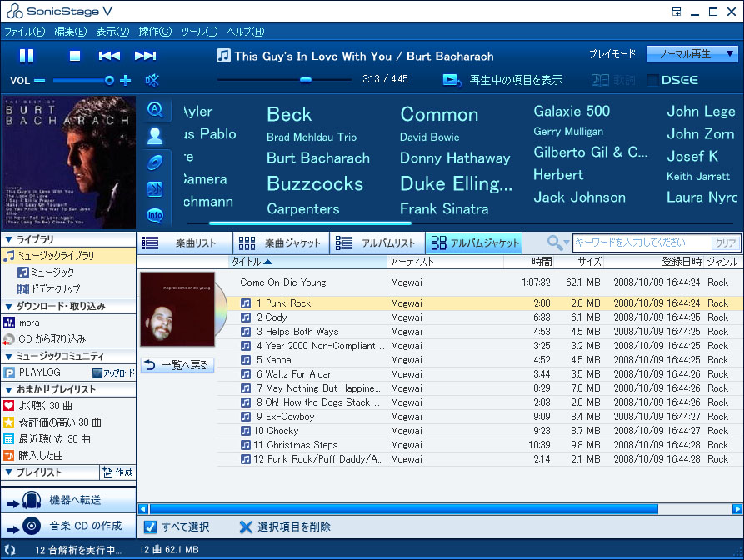The height and width of the screenshot is (560, 744).
Task: Click the info icon in the navigator
Action: point(154,215)
